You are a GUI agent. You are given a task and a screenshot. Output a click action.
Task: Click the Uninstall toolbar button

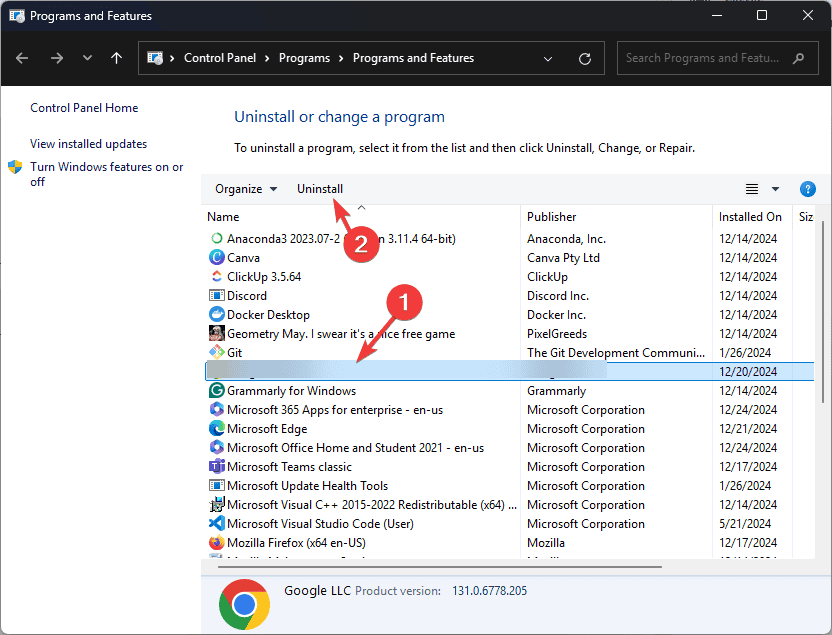pos(320,189)
